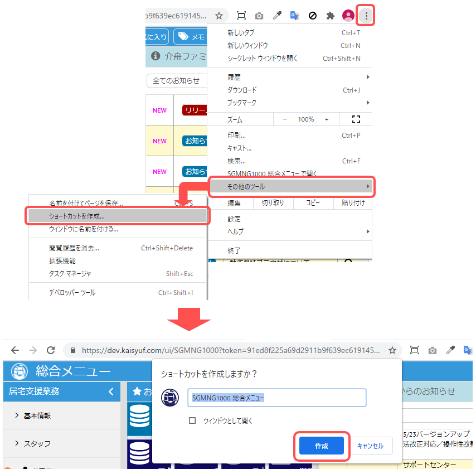Click browser back arrow in lower window
The width and height of the screenshot is (476, 469).
15,350
